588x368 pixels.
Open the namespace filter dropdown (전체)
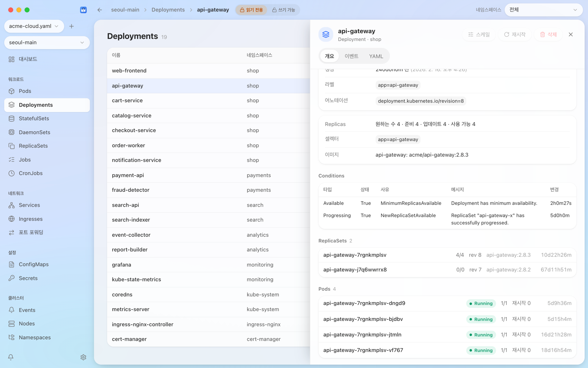543,10
